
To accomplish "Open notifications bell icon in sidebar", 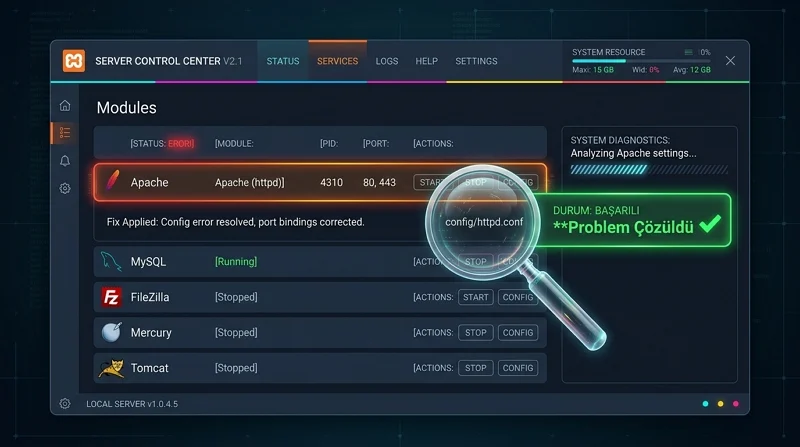I will [x=65, y=161].
